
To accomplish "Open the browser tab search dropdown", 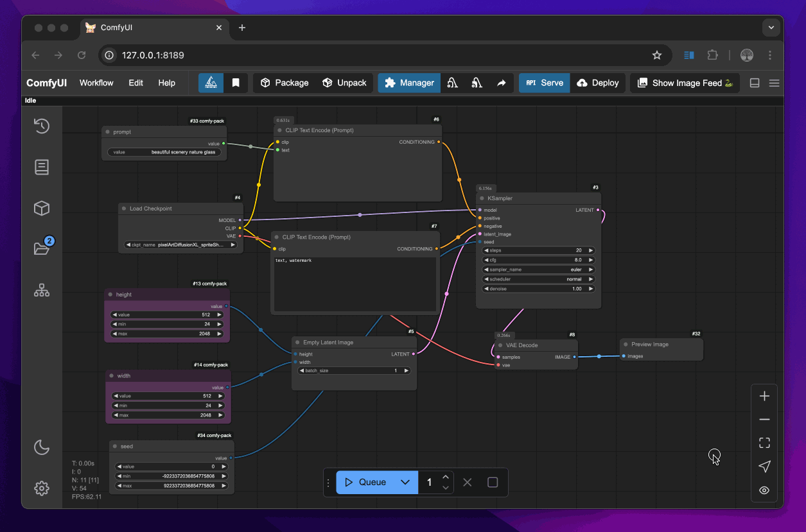I will point(771,28).
